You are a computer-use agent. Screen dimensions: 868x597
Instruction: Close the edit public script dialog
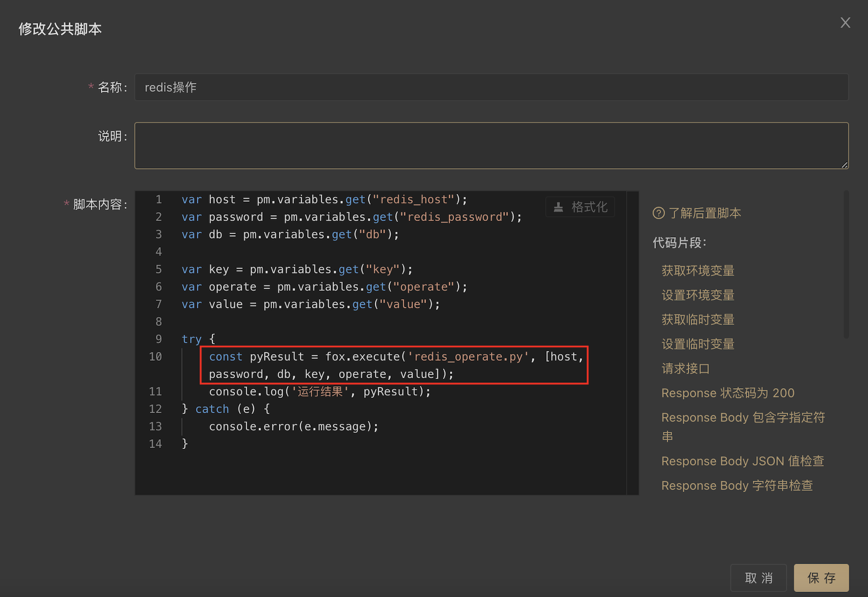point(845,23)
